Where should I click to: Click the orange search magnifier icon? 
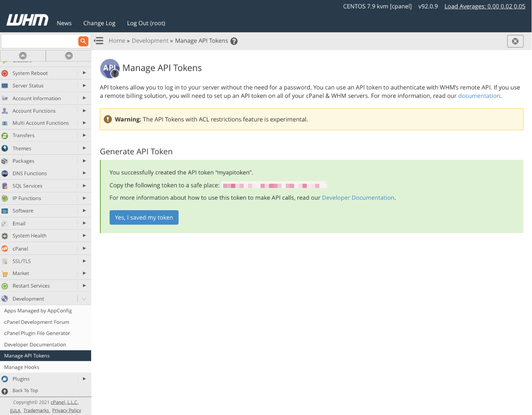[x=83, y=41]
